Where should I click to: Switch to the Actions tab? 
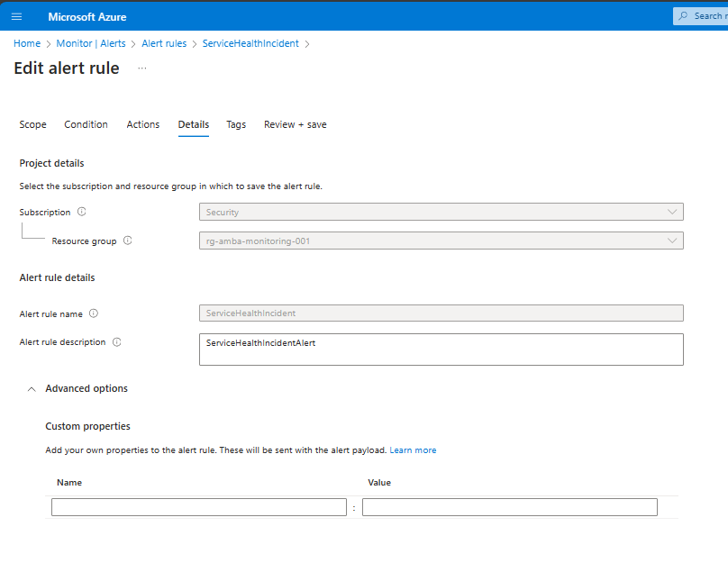click(x=143, y=124)
